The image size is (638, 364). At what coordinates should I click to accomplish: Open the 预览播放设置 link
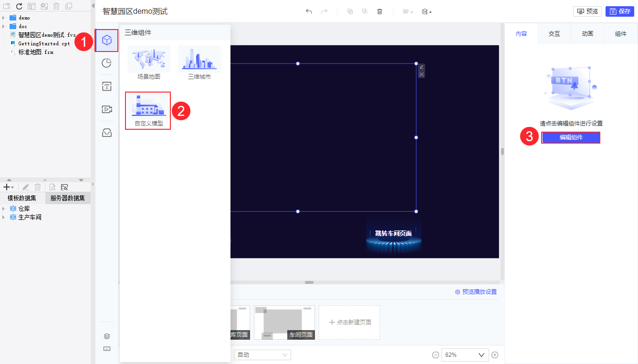[x=476, y=292]
